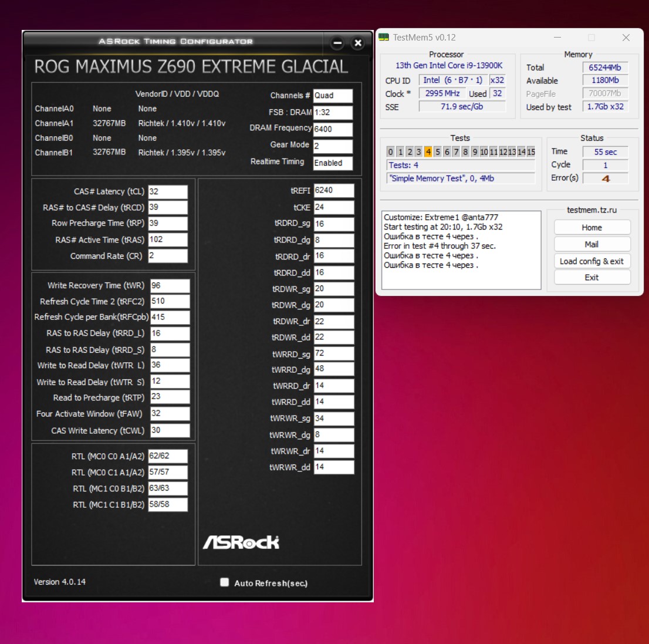Screen dimensions: 649x644
Task: Click the RTL (MC0 C1 A1/A2) field
Action: [x=168, y=472]
